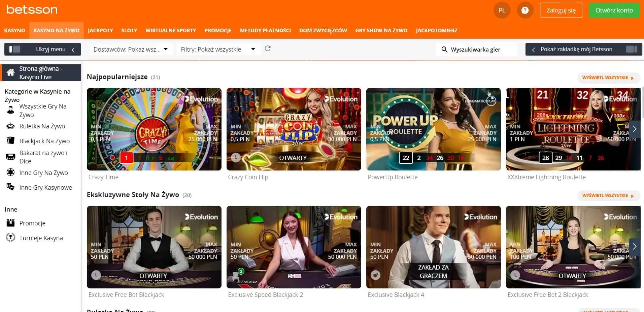This screenshot has height=312, width=644.
Task: Click the Otwórz konto button
Action: [x=614, y=10]
